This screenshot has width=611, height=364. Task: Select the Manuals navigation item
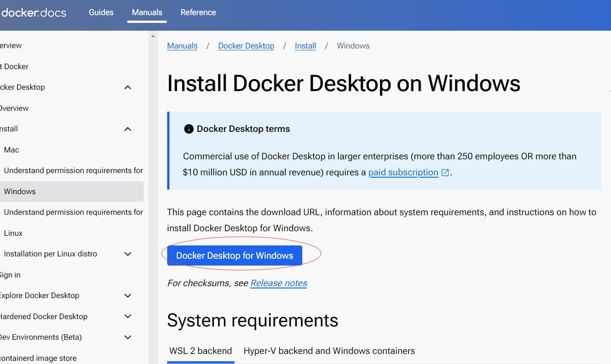click(147, 12)
